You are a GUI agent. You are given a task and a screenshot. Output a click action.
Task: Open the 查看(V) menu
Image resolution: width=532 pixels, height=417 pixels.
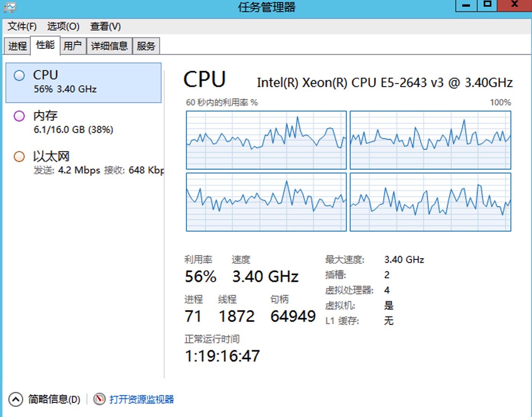pos(105,26)
